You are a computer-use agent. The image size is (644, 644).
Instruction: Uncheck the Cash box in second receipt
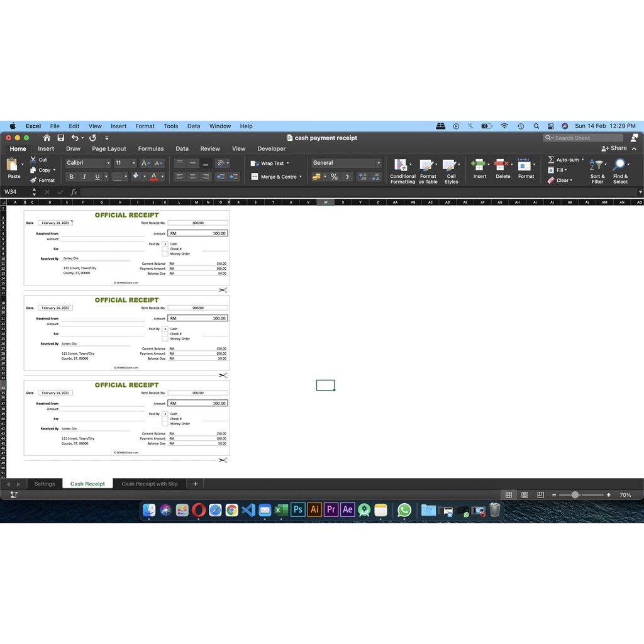tap(165, 329)
